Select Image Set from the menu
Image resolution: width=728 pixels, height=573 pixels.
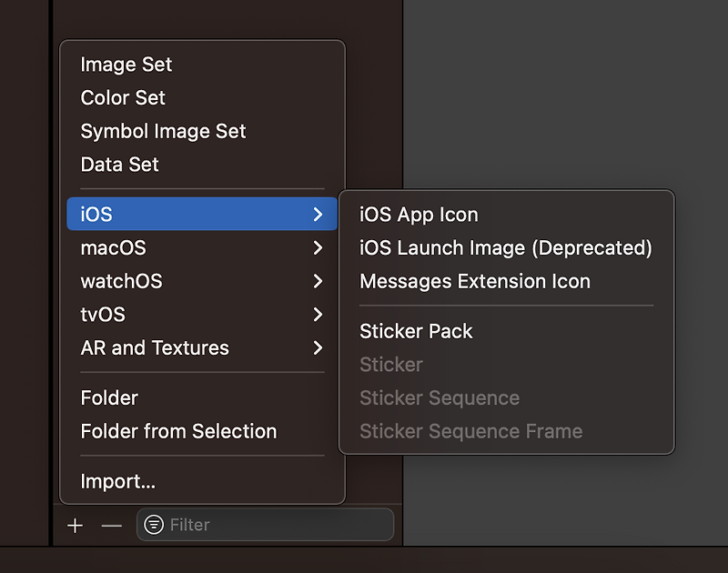[x=126, y=65]
